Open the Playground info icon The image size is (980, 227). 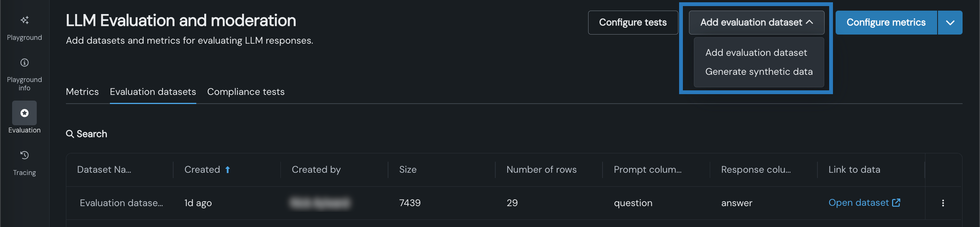[x=24, y=63]
